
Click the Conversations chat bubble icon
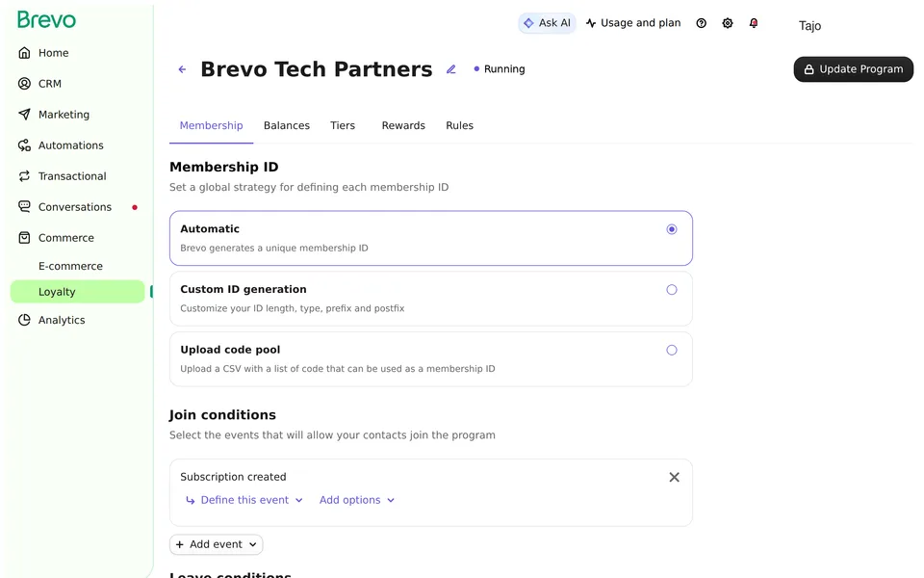(24, 206)
